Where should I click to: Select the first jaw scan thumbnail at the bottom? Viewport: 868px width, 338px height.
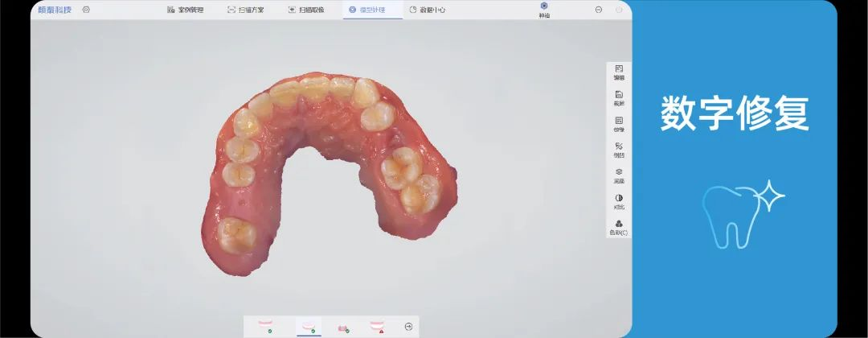266,327
